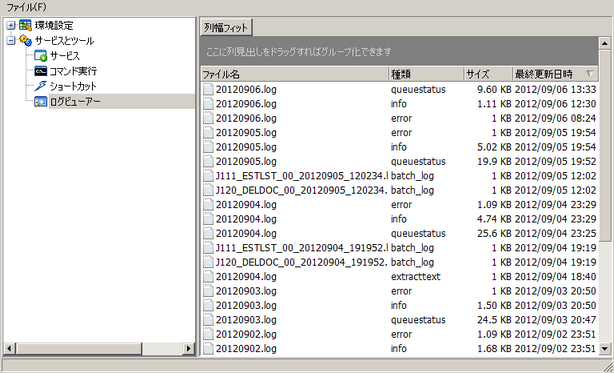Click the 25.6 KB size cell
This screenshot has width=614, height=373.
[x=494, y=234]
